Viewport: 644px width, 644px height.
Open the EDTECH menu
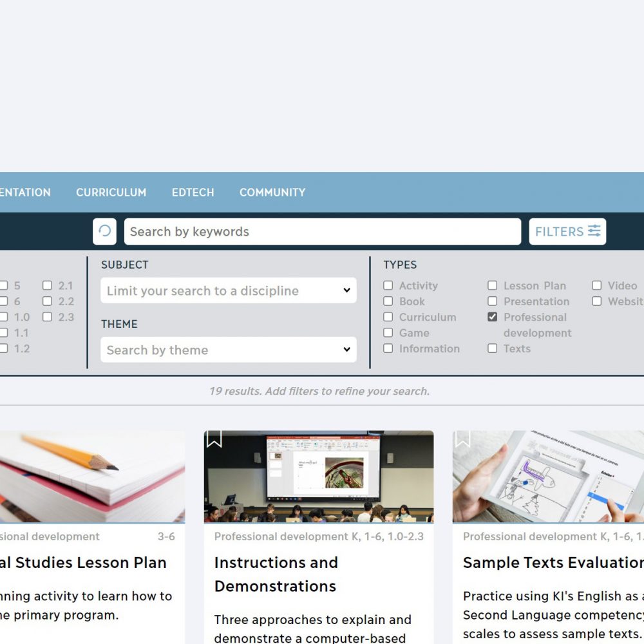pos(193,192)
